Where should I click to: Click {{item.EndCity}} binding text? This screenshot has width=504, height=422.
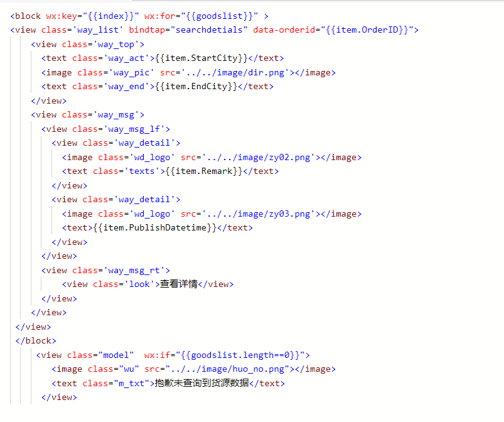point(196,87)
